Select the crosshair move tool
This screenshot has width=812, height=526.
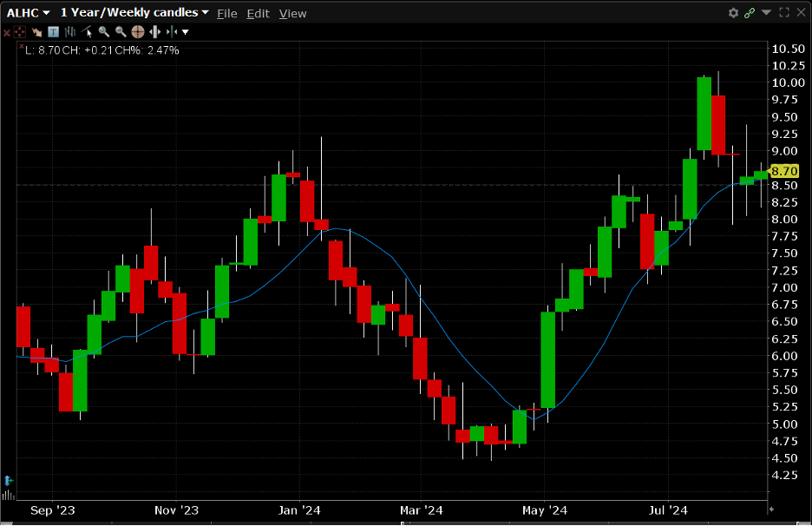(19, 32)
